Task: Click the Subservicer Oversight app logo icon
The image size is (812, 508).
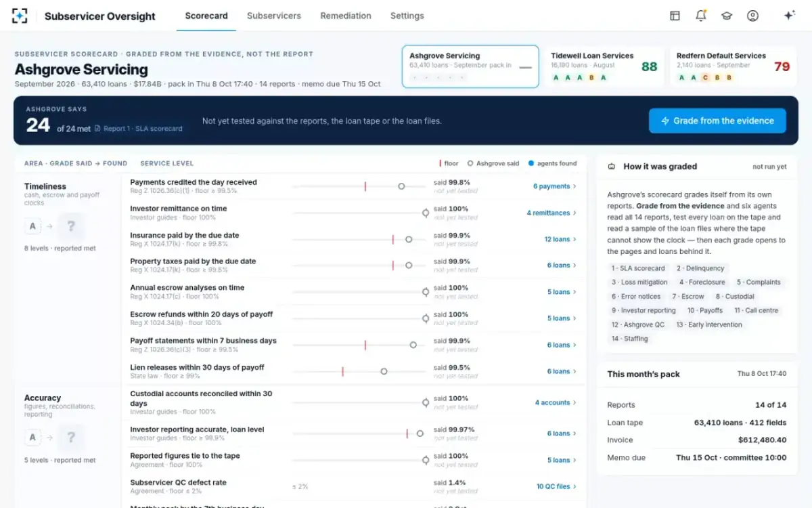Action: pos(20,16)
